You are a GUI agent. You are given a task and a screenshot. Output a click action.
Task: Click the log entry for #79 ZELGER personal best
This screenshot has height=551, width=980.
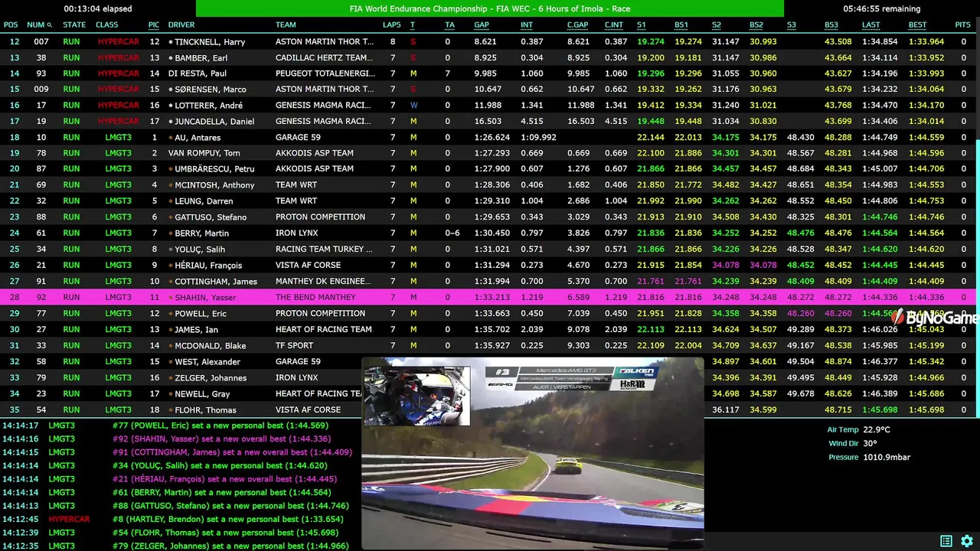pos(230,546)
